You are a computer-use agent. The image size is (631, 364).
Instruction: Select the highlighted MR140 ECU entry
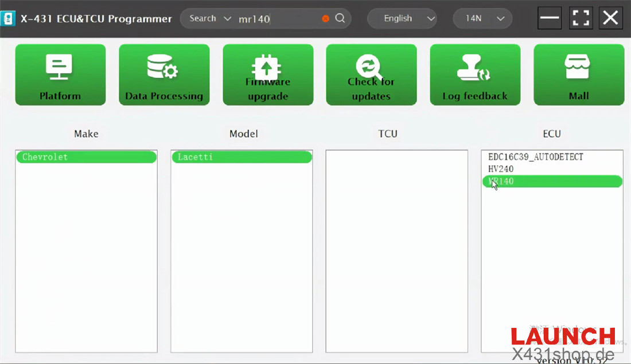coord(552,182)
